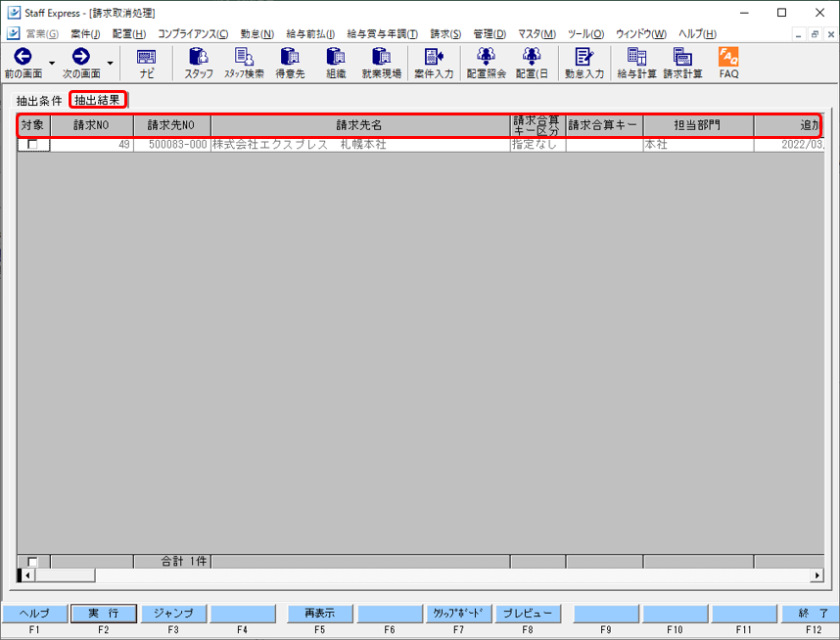Open the 配置照会 toolbar icon
This screenshot has width=840, height=640.
tap(486, 56)
